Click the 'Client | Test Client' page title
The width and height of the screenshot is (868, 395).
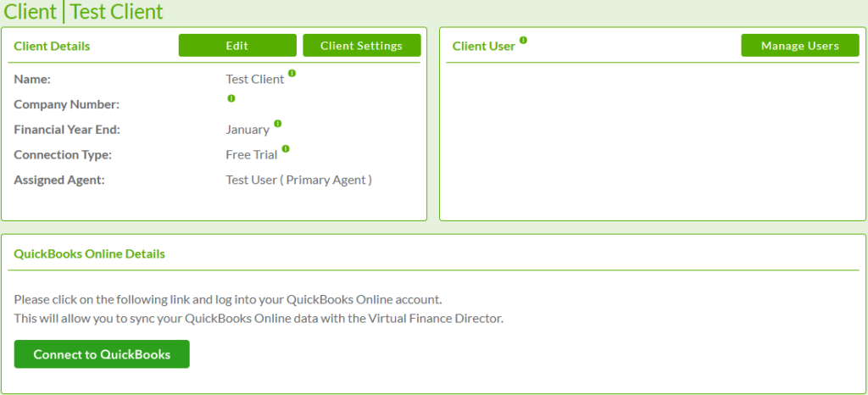pyautogui.click(x=84, y=12)
